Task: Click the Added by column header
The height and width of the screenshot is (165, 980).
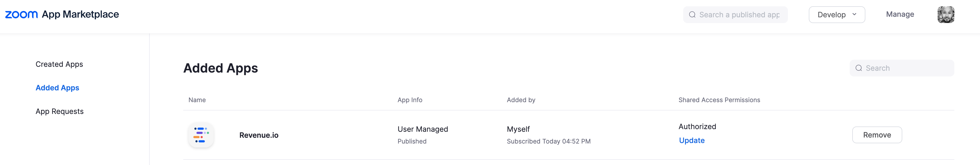Action: (x=521, y=100)
